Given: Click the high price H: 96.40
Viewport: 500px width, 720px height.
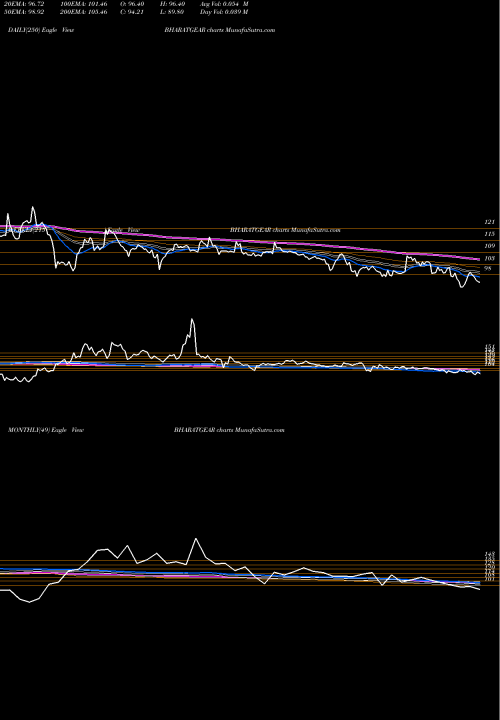Looking at the screenshot, I should point(173,4).
